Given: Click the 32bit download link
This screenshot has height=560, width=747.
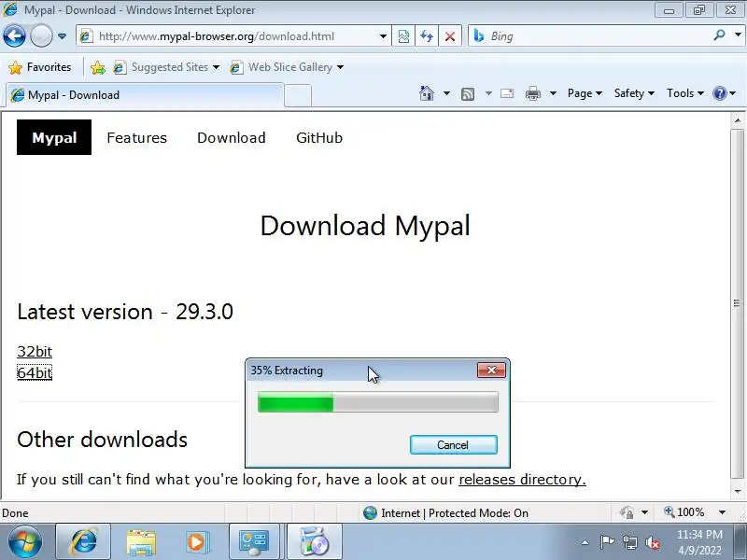Looking at the screenshot, I should (35, 352).
